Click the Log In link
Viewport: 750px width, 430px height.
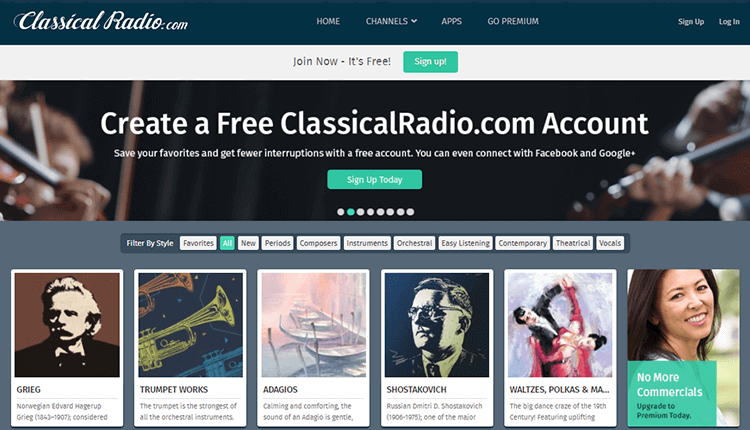tap(729, 22)
